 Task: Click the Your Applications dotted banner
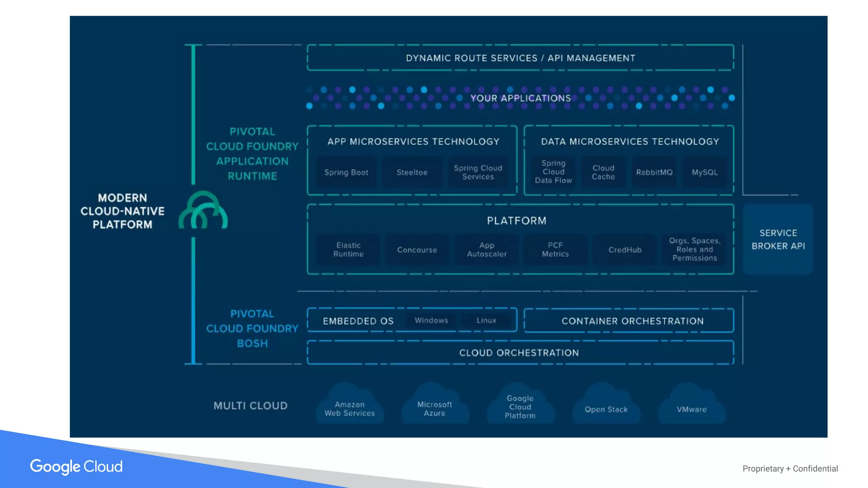[520, 98]
